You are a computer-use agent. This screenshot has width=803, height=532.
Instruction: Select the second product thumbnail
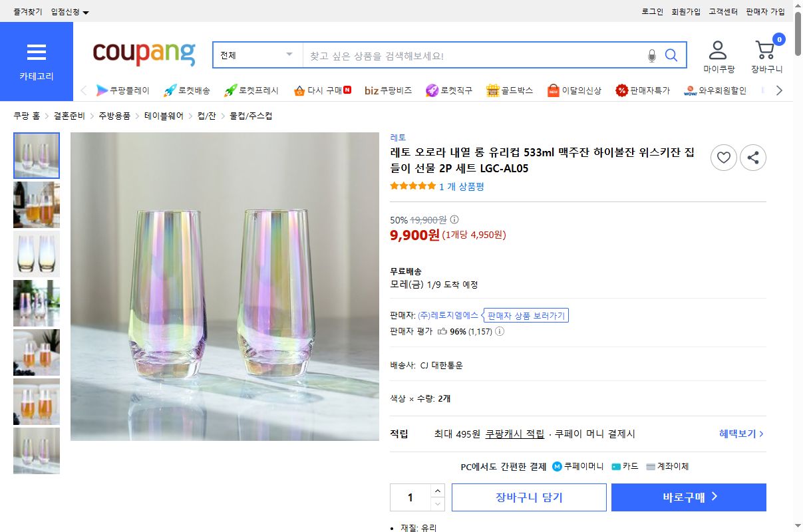(37, 205)
